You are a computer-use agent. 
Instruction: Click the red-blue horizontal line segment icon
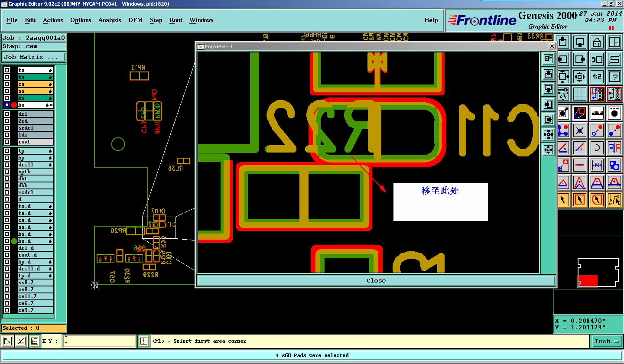tap(580, 165)
